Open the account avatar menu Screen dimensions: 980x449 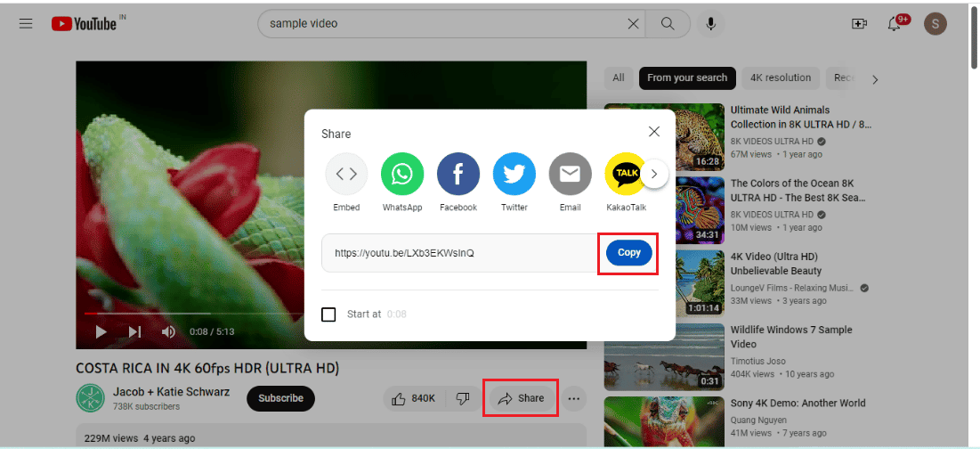coord(935,24)
